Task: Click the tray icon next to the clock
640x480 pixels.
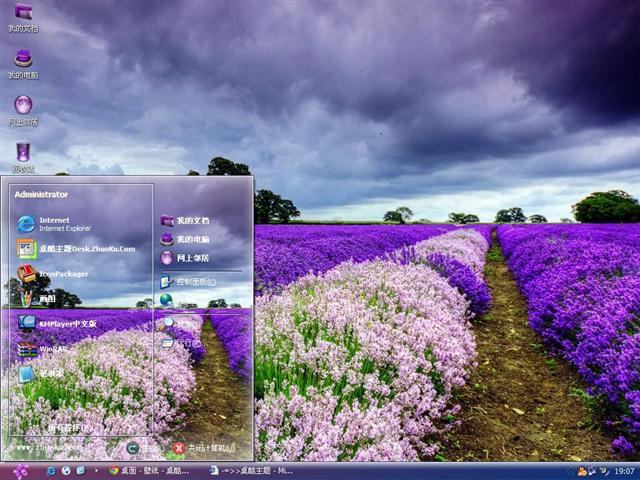Action: 604,471
